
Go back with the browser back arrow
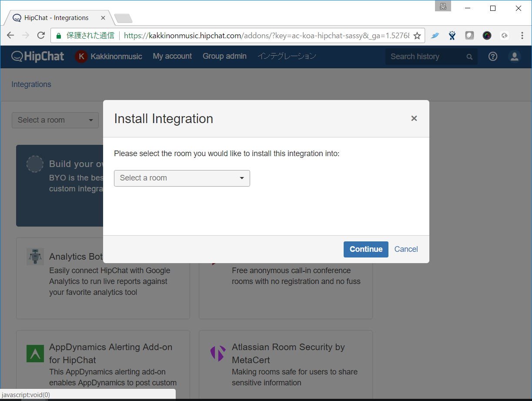pos(10,36)
